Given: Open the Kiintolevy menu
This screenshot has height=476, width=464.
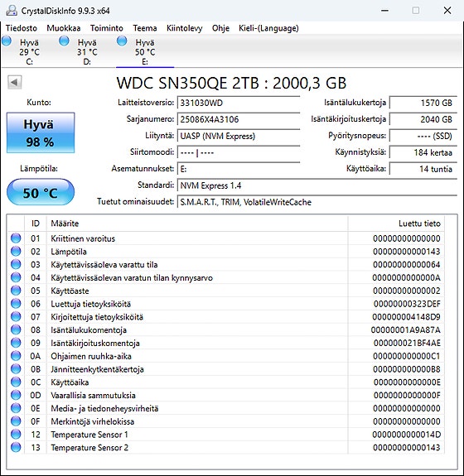Looking at the screenshot, I should point(184,28).
